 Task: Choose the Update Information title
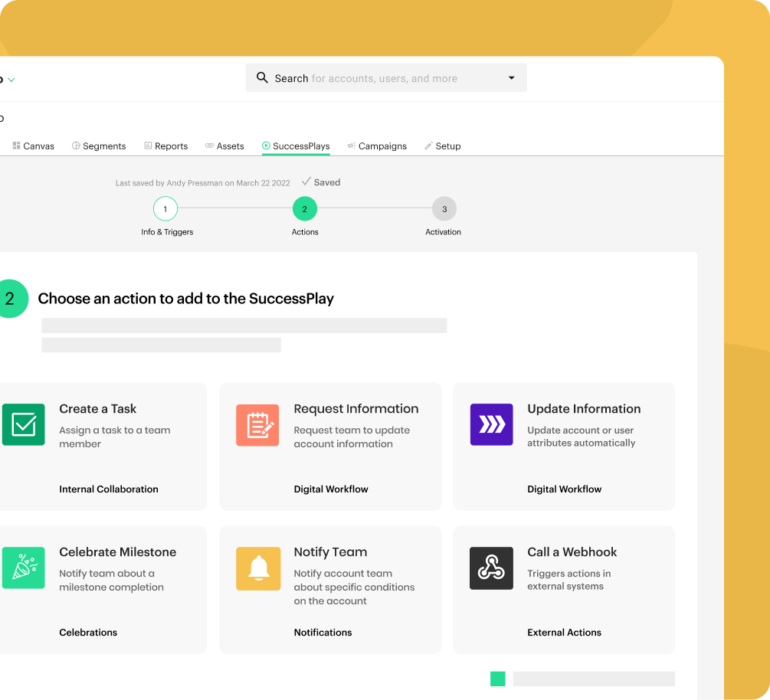(x=584, y=409)
